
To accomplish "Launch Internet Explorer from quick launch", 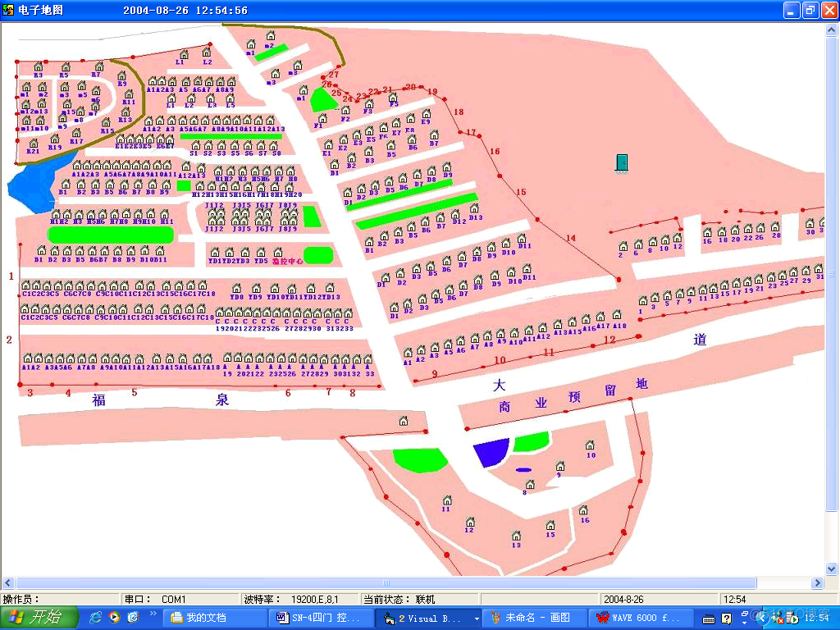I will tap(96, 618).
